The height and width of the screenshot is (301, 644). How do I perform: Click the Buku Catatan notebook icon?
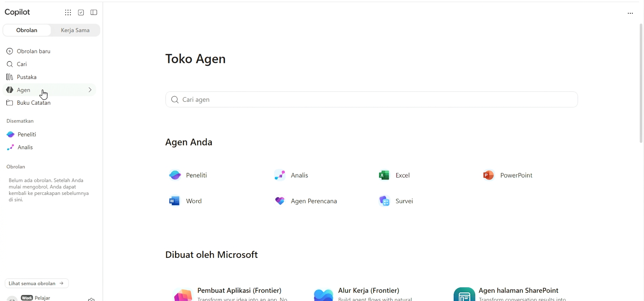(10, 103)
